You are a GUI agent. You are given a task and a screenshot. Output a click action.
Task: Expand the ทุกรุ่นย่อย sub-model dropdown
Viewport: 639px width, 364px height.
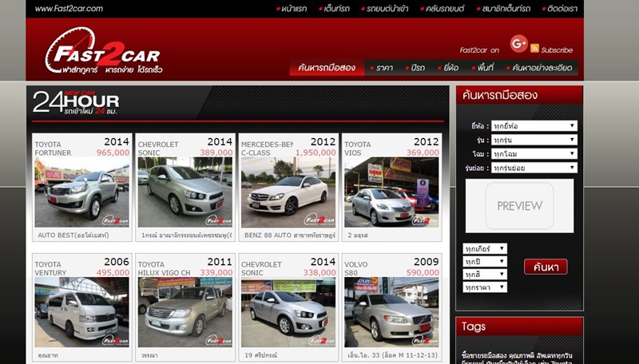click(x=534, y=168)
